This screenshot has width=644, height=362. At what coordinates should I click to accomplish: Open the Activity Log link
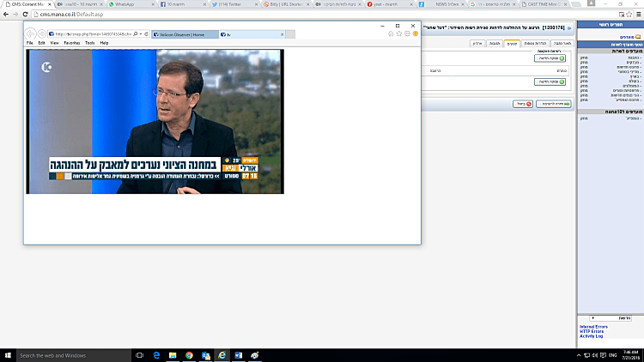click(x=592, y=336)
